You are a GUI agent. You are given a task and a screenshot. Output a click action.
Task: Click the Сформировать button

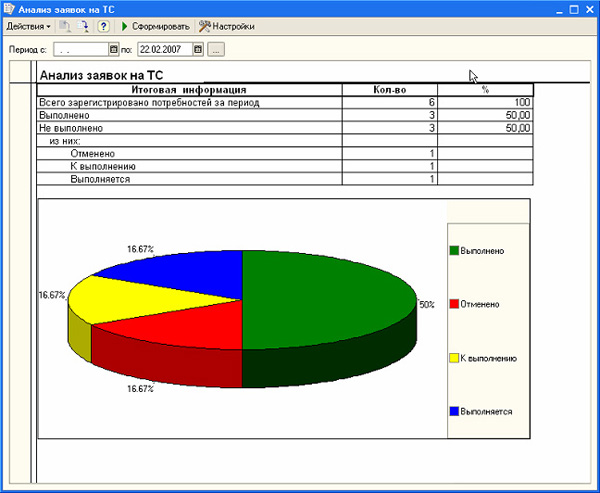click(x=155, y=26)
